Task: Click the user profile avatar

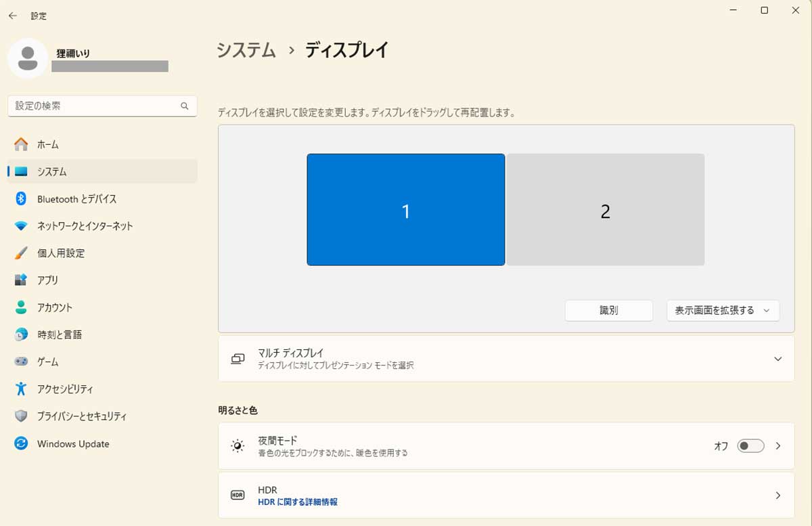Action: click(28, 58)
